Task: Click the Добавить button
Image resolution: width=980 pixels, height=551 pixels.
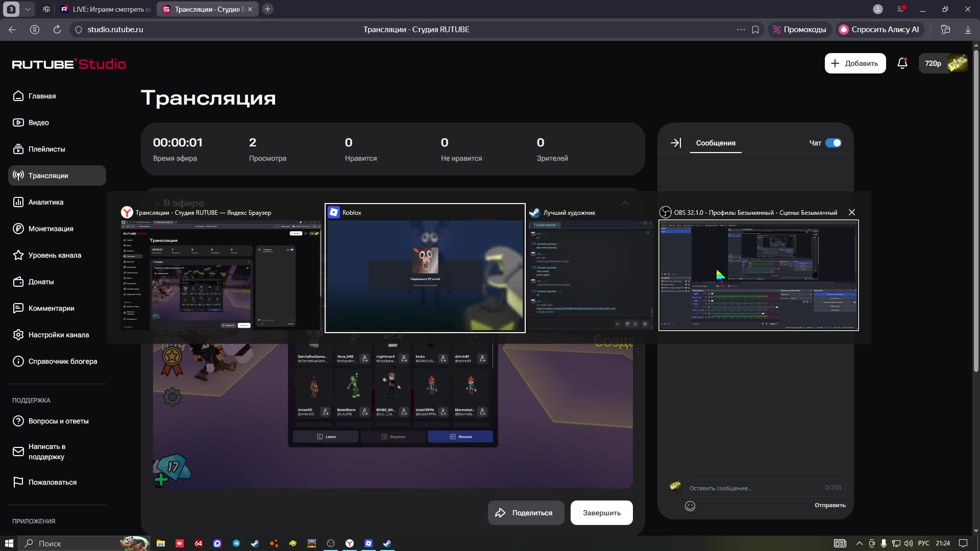Action: 855,63
